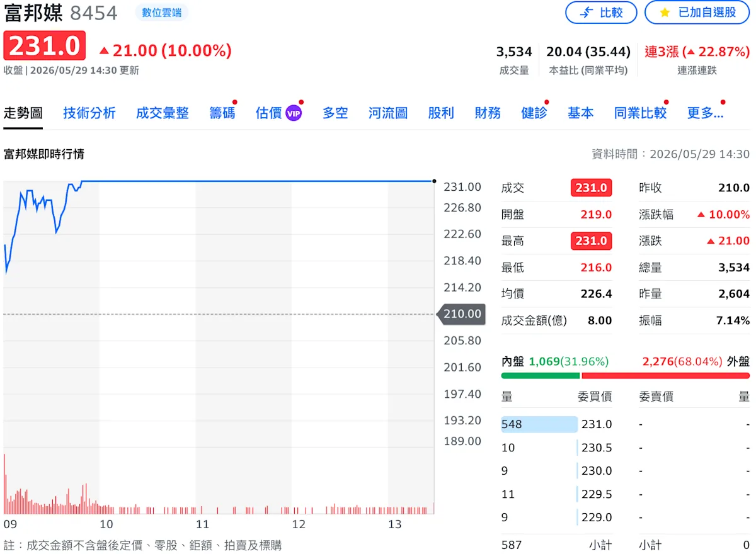Click the 548 bid volume bar

[539, 424]
